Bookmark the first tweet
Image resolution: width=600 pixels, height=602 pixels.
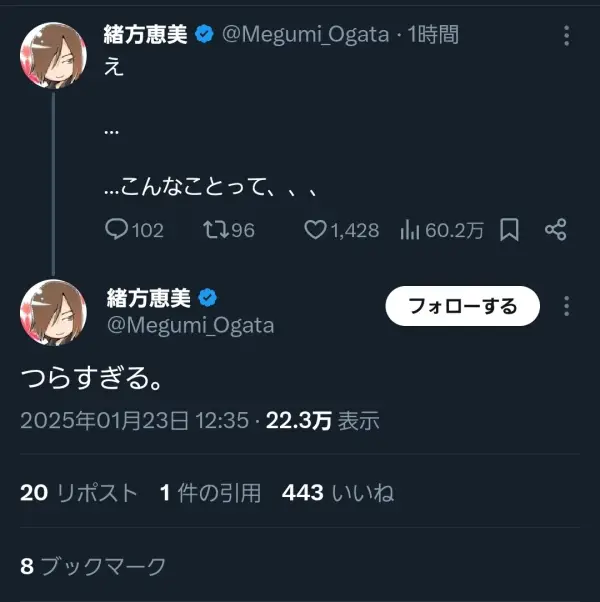tap(509, 230)
